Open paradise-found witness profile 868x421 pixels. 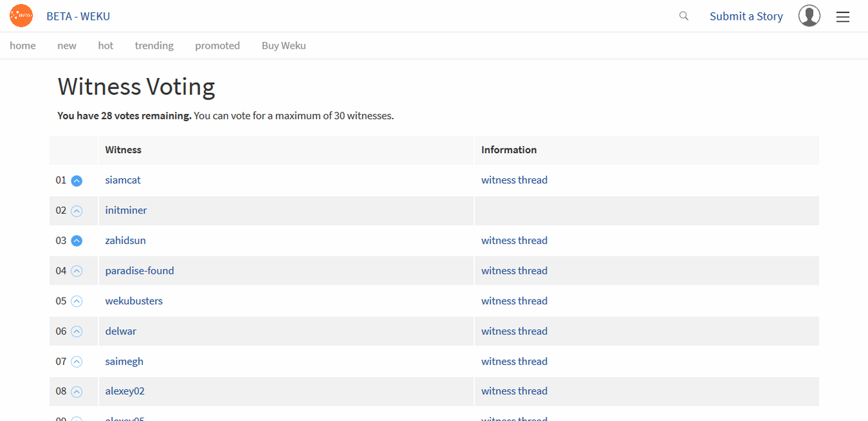pyautogui.click(x=140, y=270)
